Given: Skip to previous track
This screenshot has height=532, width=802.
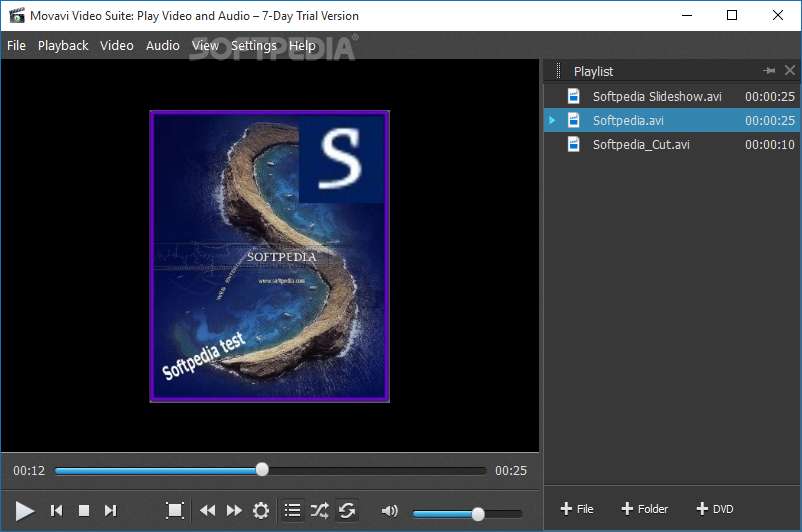Looking at the screenshot, I should coord(56,511).
